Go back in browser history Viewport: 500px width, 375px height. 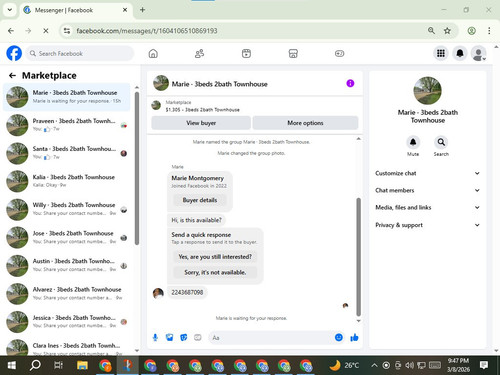tap(11, 31)
